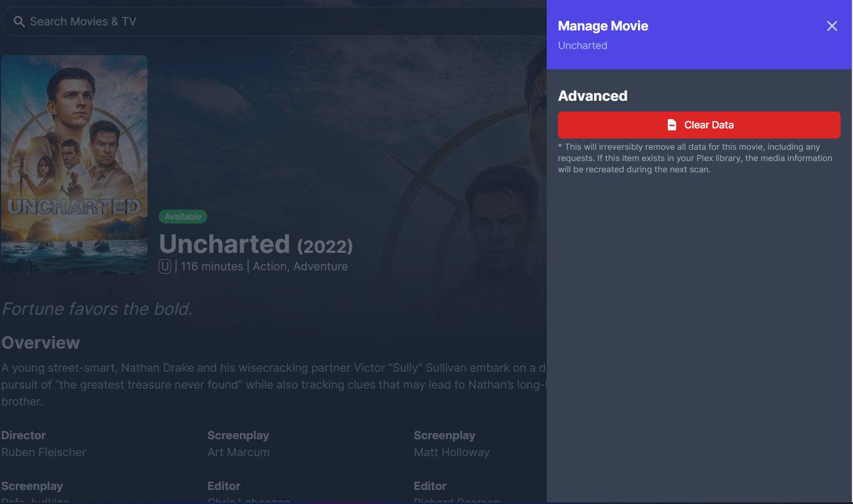The image size is (853, 504).
Task: Open Matt Holloway's person page
Action: 452,452
